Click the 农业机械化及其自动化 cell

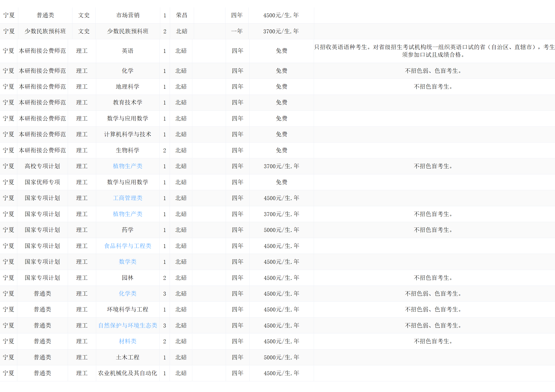click(x=128, y=373)
